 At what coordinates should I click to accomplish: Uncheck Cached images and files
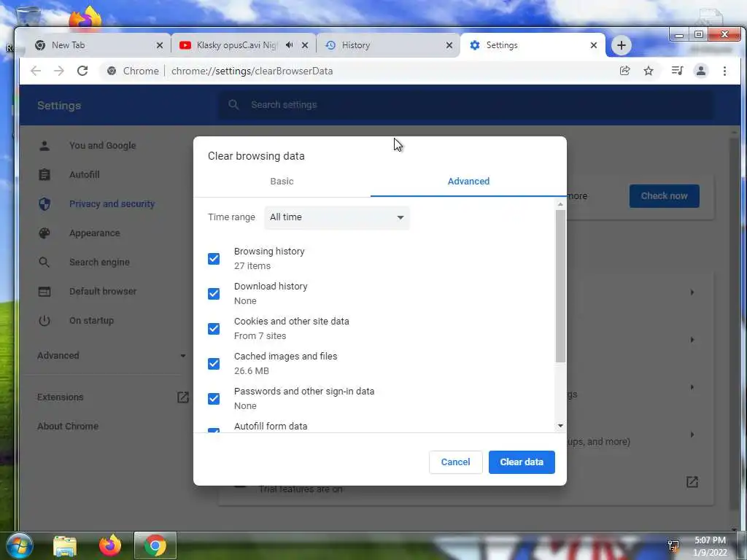click(214, 364)
